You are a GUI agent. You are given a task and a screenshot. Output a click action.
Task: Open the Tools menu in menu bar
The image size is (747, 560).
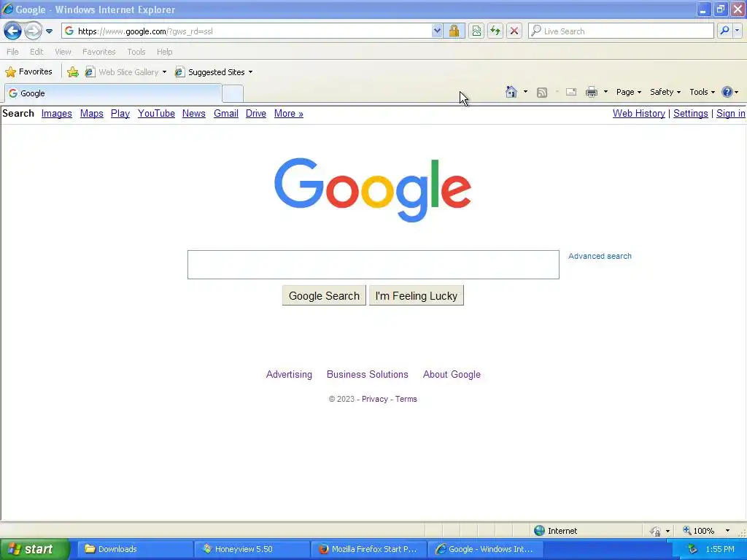tap(136, 52)
